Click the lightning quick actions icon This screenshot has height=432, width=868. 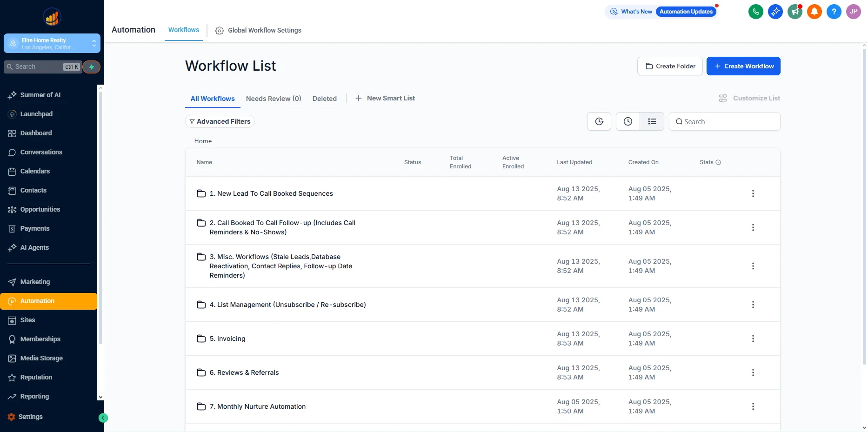tap(92, 67)
